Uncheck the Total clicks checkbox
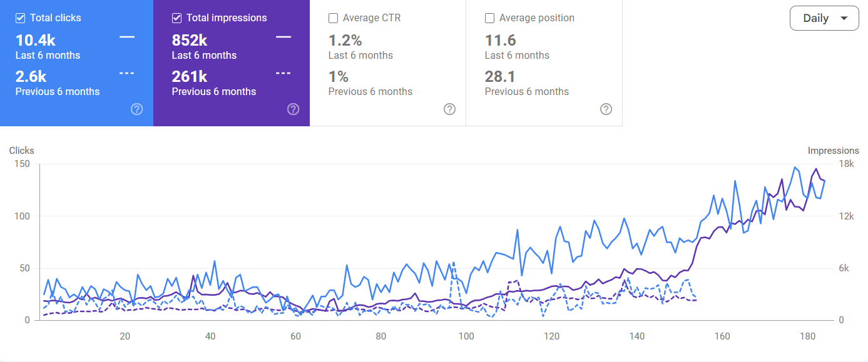Screen dimensions: 868x362 point(21,18)
